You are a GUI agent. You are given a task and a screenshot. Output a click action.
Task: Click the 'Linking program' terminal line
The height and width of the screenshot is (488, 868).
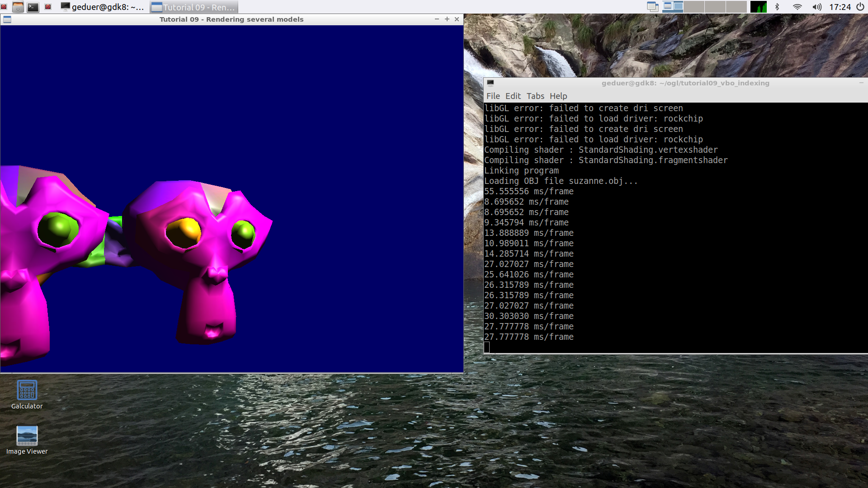pyautogui.click(x=521, y=171)
